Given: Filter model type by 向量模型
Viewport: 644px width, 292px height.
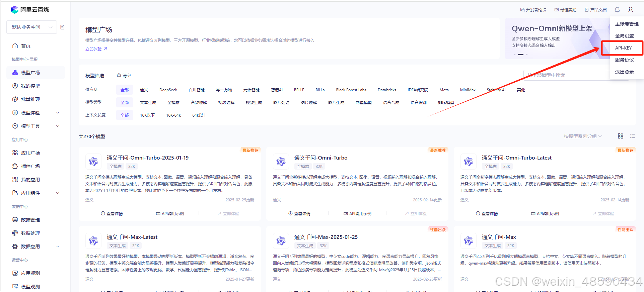Looking at the screenshot, I should [x=364, y=103].
